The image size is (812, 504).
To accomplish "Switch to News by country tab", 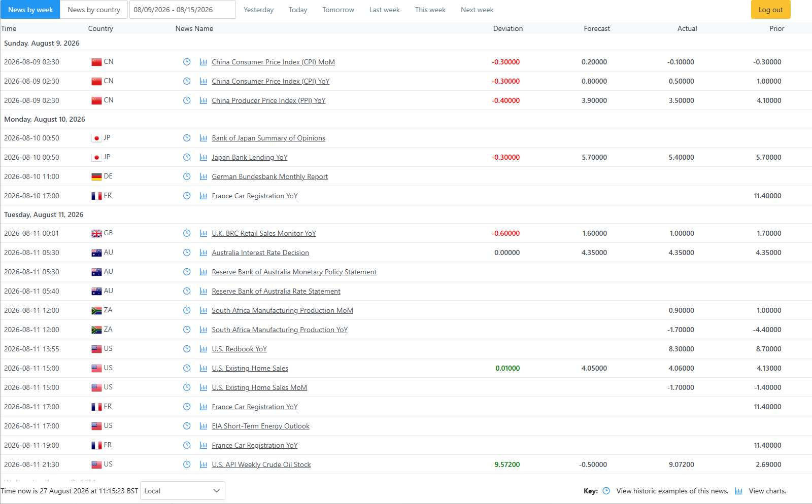I will click(x=94, y=10).
